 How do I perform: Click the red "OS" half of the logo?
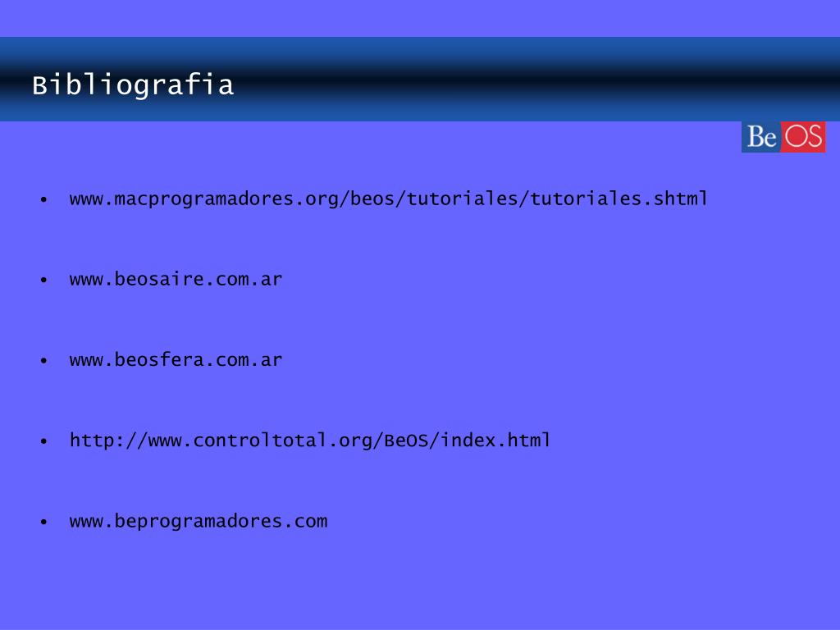803,137
